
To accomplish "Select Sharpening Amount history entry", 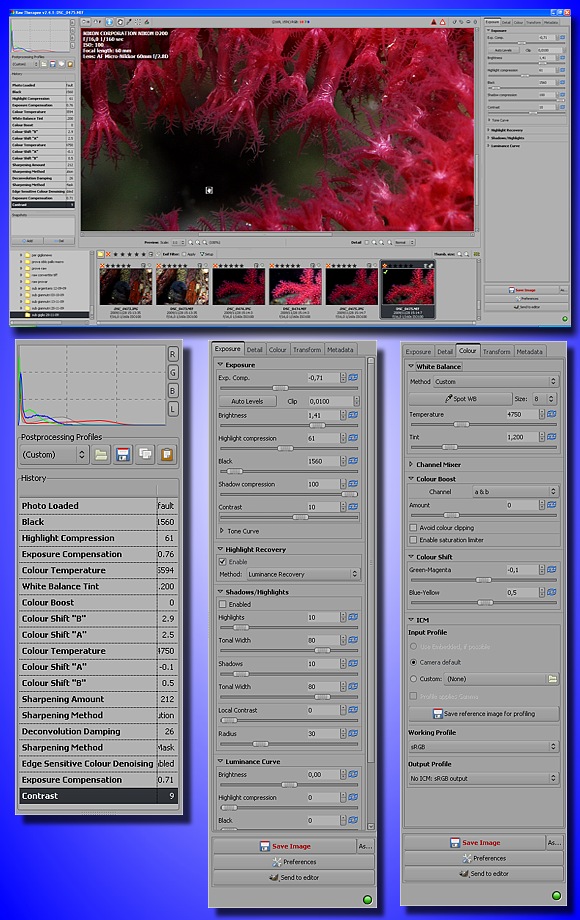I will coord(98,699).
